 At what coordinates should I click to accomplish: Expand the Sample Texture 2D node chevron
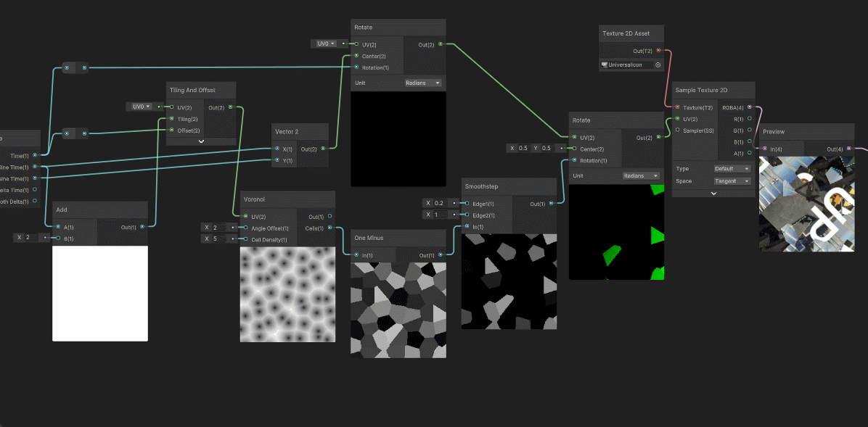pos(713,194)
